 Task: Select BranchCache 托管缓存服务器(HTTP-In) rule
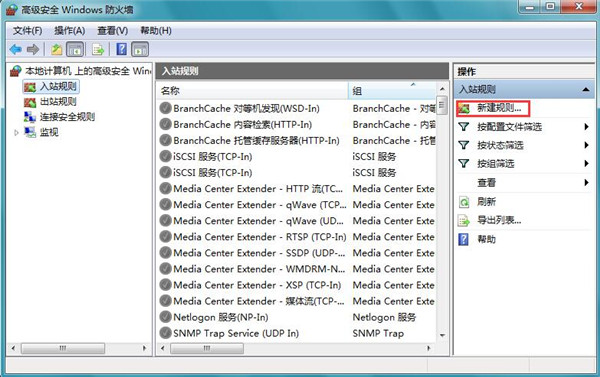pyautogui.click(x=256, y=140)
